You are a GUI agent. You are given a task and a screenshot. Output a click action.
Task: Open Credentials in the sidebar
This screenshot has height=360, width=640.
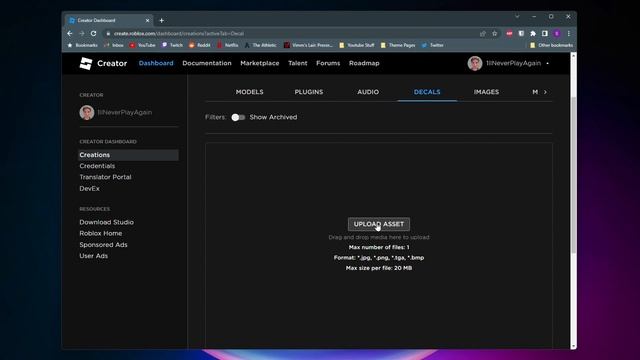coord(97,166)
